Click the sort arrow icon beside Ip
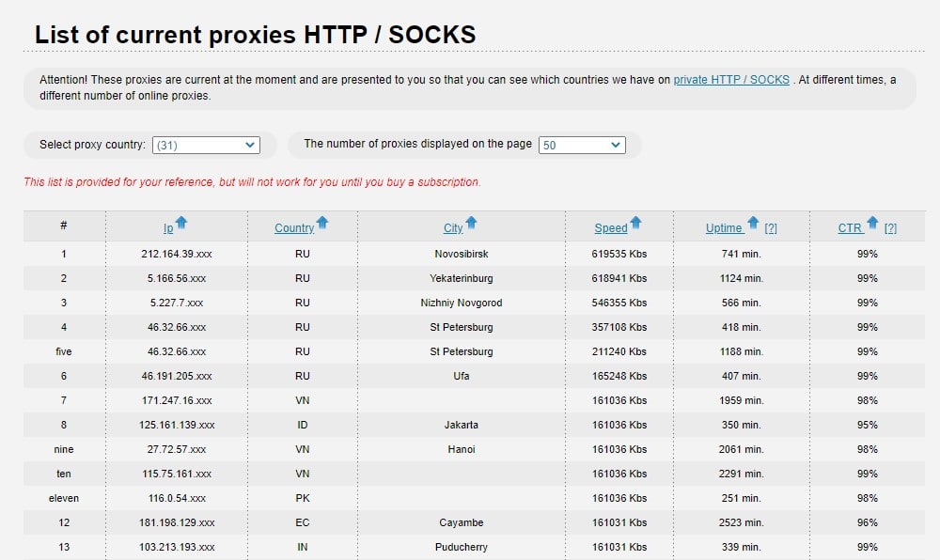 181,223
